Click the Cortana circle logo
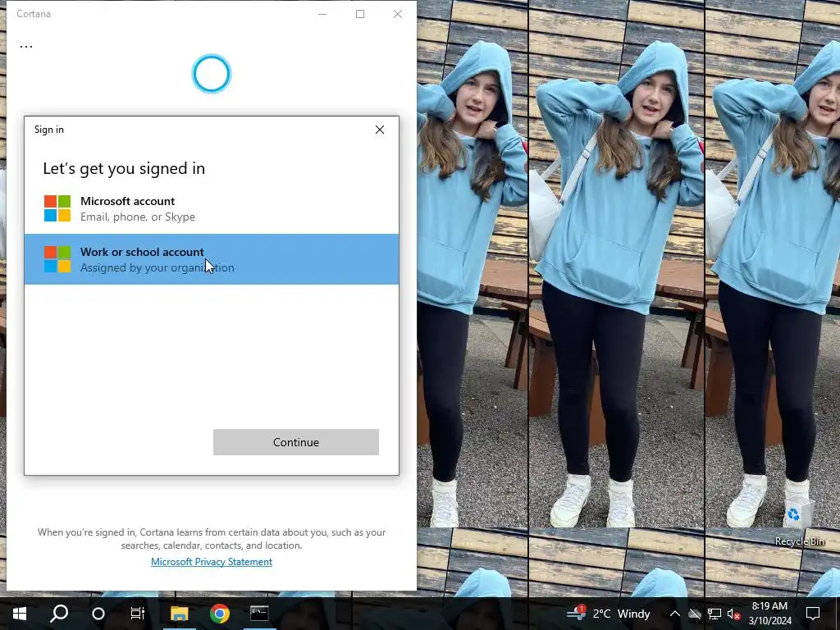 [212, 73]
